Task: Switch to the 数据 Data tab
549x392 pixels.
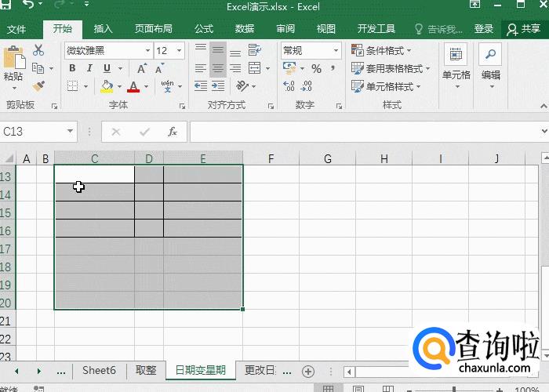Action: click(245, 29)
